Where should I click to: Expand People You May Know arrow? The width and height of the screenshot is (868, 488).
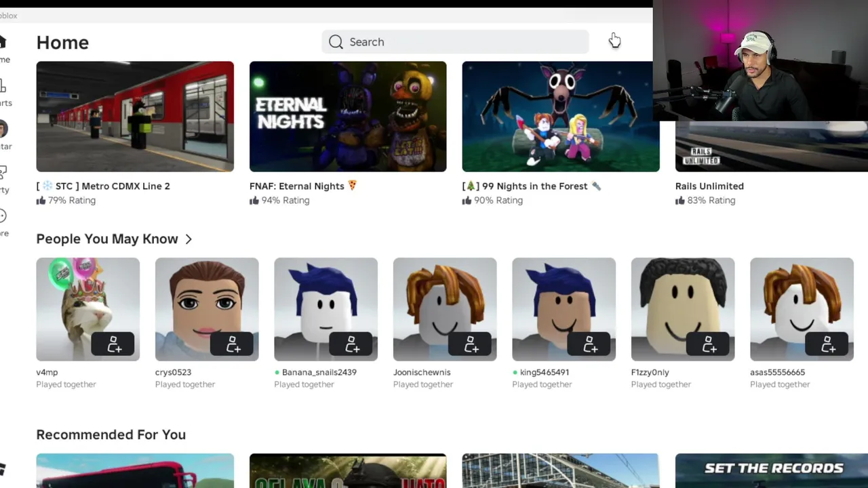tap(189, 239)
